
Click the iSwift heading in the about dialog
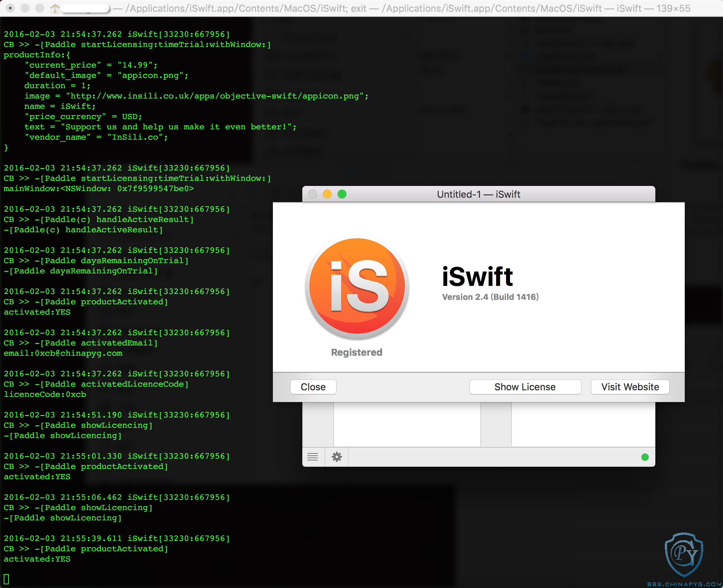click(x=477, y=276)
